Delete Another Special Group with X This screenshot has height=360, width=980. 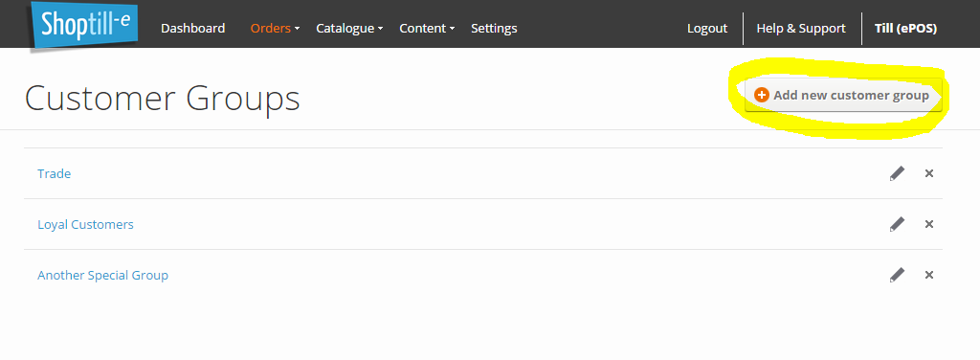(928, 275)
